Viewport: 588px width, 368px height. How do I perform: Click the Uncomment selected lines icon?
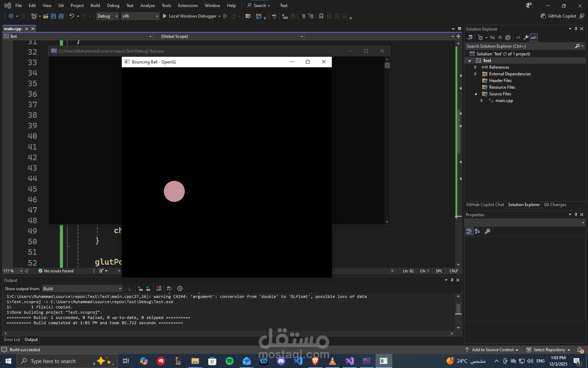click(x=311, y=16)
